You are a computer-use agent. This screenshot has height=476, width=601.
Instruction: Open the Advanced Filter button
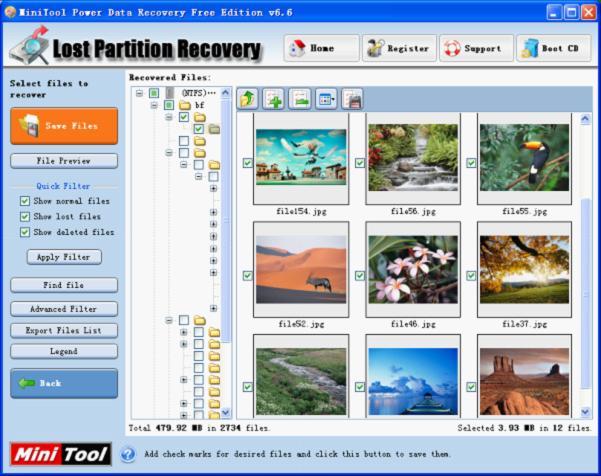[64, 309]
